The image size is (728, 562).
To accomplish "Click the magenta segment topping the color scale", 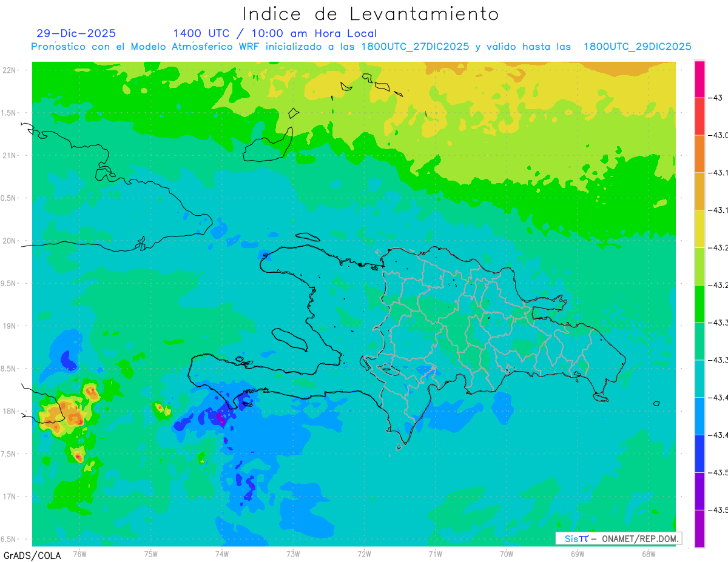I will [699, 79].
